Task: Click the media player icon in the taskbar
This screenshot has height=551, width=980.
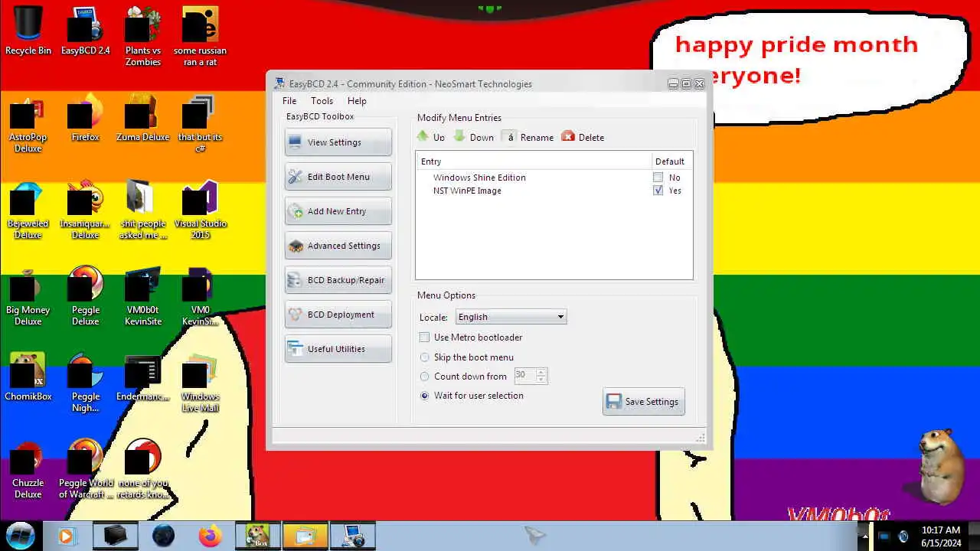Action: click(x=66, y=536)
